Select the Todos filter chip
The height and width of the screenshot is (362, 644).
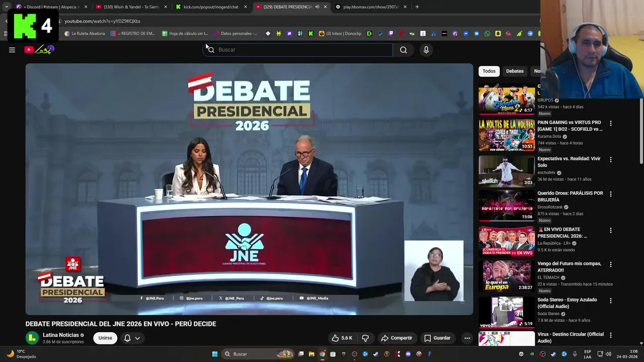[489, 71]
